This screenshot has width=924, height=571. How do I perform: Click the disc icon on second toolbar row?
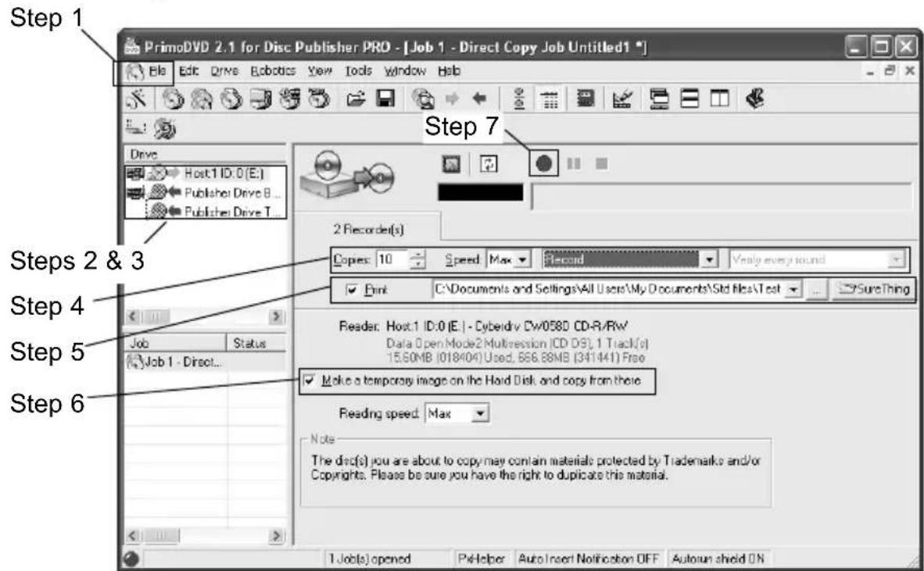click(164, 128)
